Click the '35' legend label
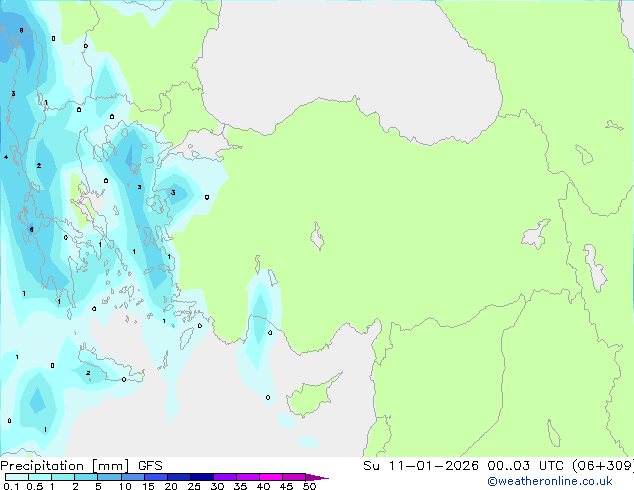Viewport: 634px width, 490px height. (x=240, y=486)
